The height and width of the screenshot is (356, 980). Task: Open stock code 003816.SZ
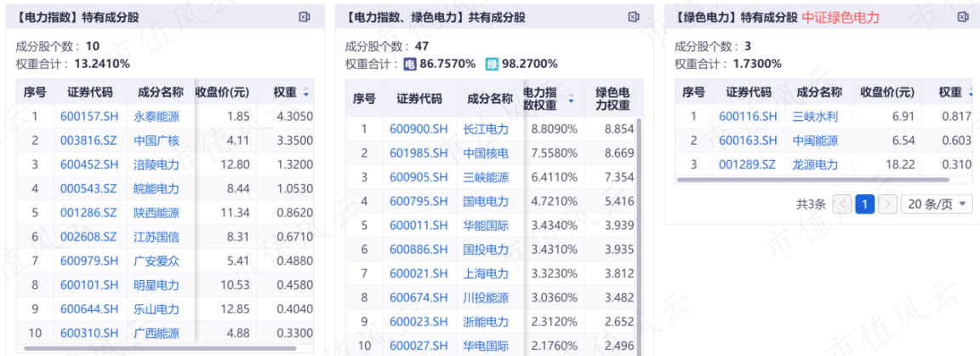click(x=89, y=141)
